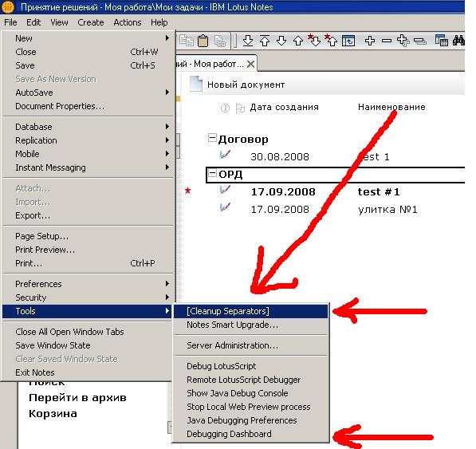
Task: Open the Edit menu
Action: pyautogui.click(x=33, y=22)
